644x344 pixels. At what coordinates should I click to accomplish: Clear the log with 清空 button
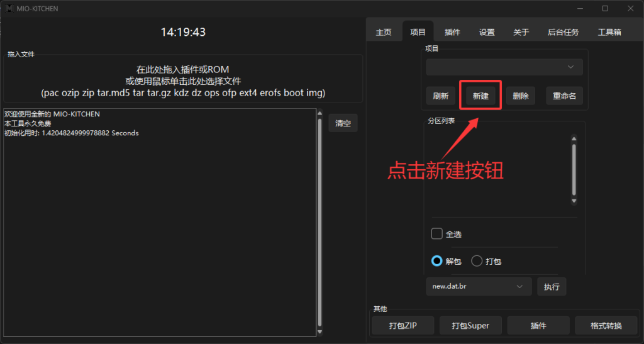pos(343,123)
